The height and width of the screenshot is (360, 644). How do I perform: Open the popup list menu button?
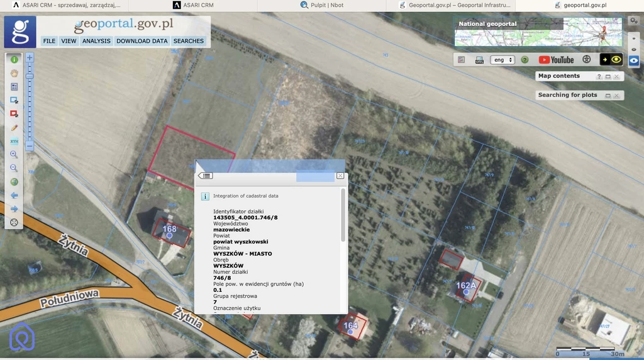pos(206,176)
